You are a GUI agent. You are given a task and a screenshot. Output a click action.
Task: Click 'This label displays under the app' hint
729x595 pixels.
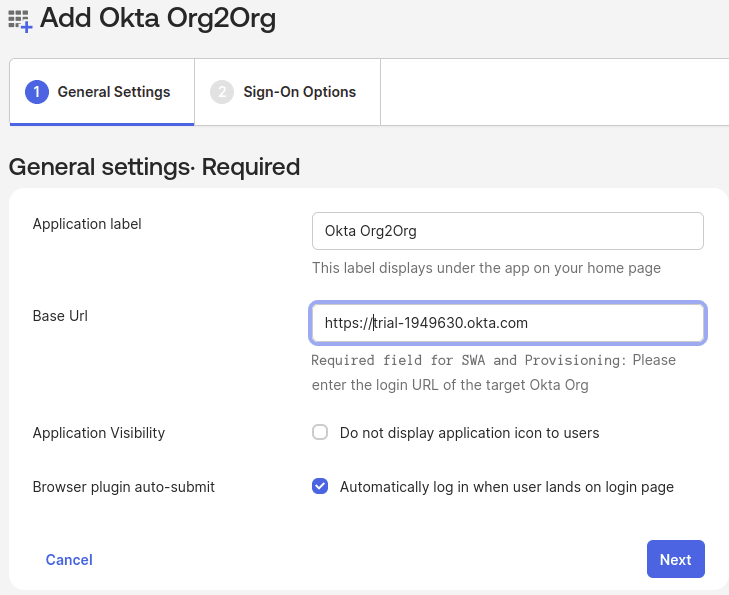(x=486, y=268)
